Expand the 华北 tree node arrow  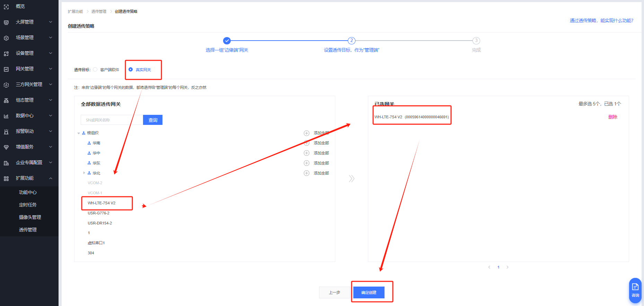point(84,173)
